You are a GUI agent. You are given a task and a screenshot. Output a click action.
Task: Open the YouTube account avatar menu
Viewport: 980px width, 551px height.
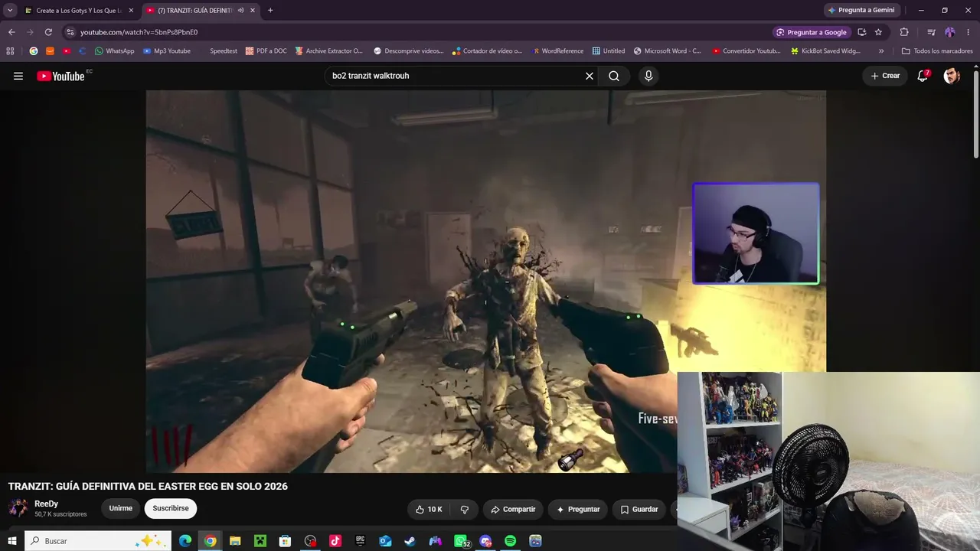tap(952, 76)
